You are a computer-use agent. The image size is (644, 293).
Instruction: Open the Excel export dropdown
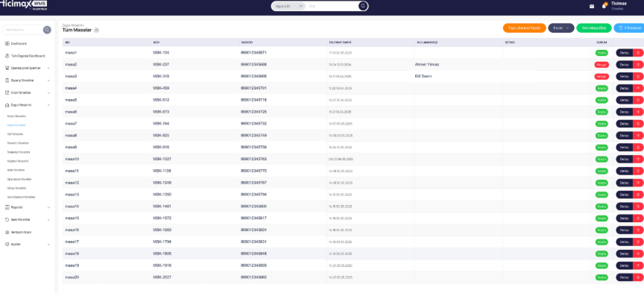click(x=561, y=28)
